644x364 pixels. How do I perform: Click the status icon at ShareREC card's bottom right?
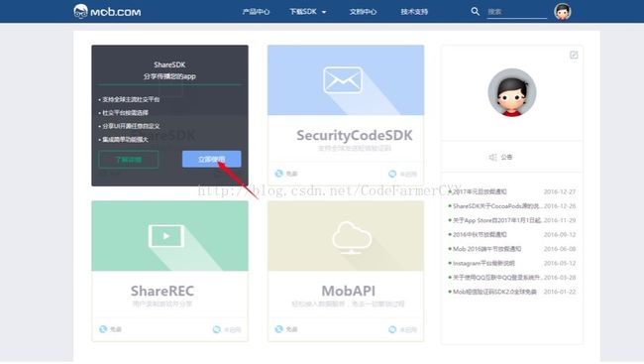point(216,329)
